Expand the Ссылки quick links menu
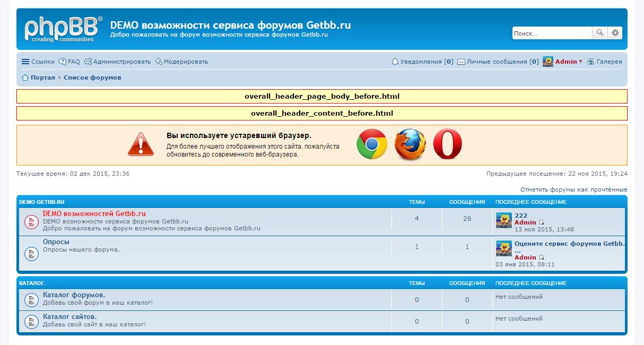Screen dimensions: 644x345 (x=38, y=62)
